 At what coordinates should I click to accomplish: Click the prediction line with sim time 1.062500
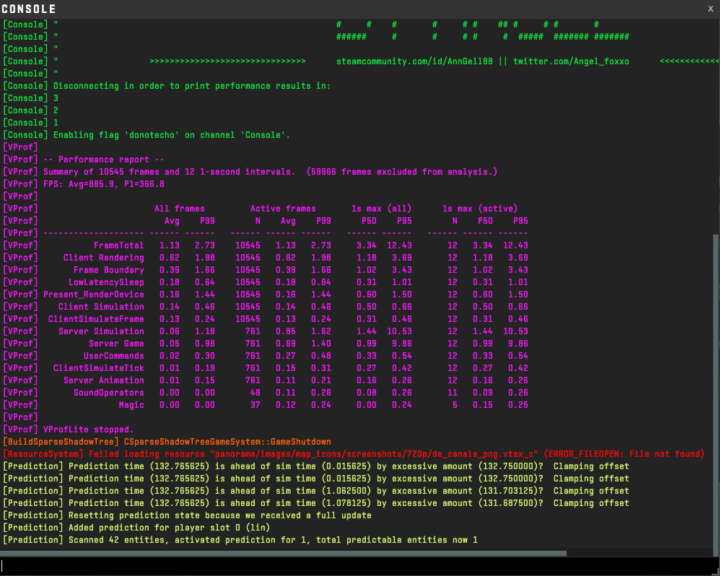click(316, 491)
